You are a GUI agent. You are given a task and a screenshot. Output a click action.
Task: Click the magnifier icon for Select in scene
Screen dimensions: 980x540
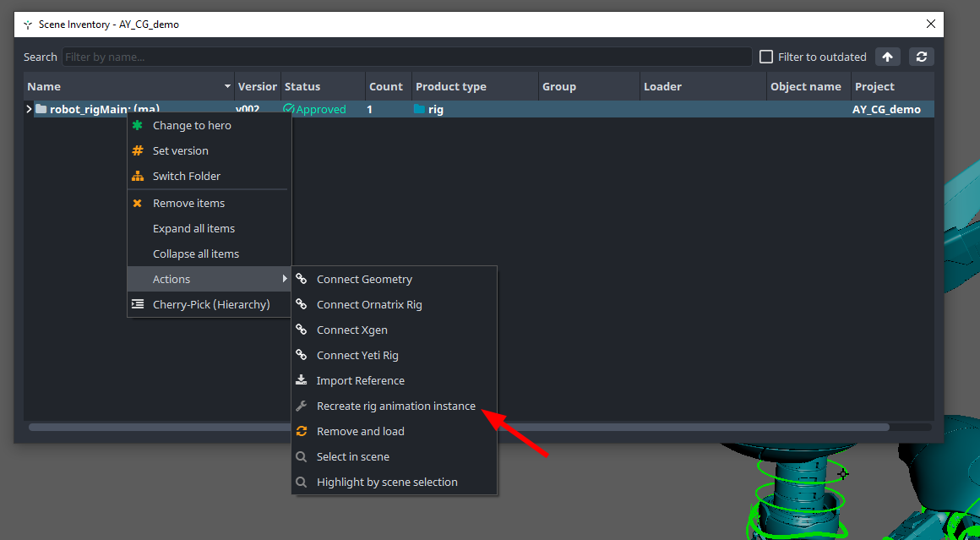pos(302,456)
